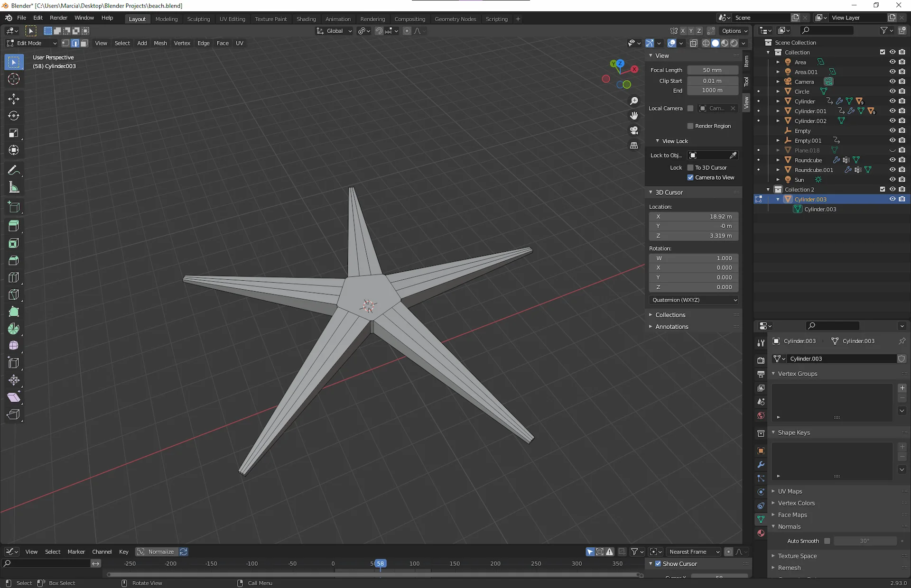Expand the Collections panel
Image resolution: width=911 pixels, height=588 pixels.
(x=670, y=315)
